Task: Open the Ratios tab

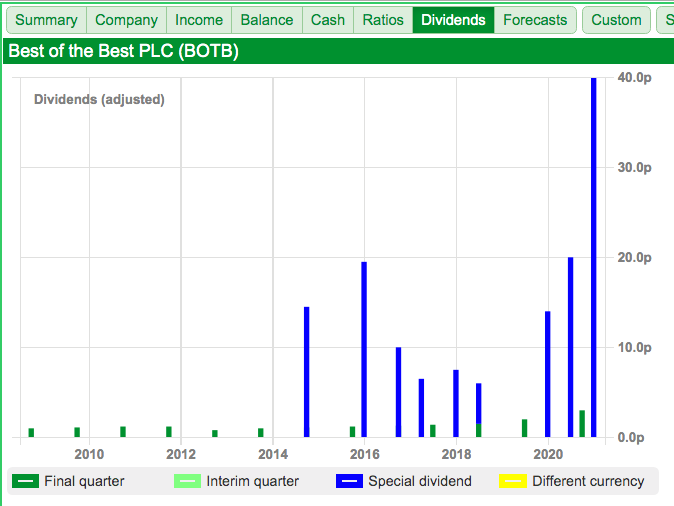Action: pos(383,20)
